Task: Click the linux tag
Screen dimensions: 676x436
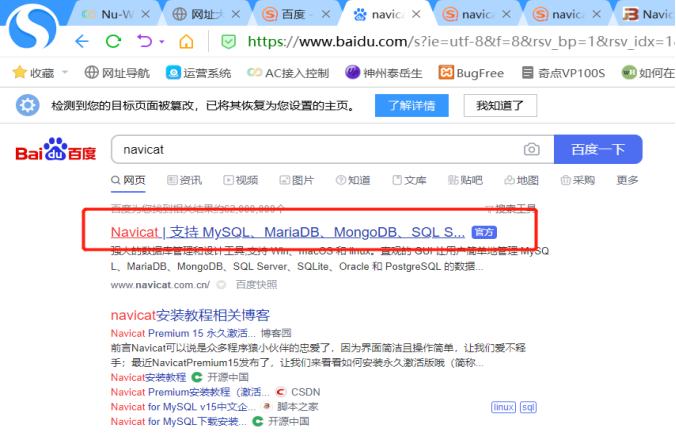Action: [503, 407]
